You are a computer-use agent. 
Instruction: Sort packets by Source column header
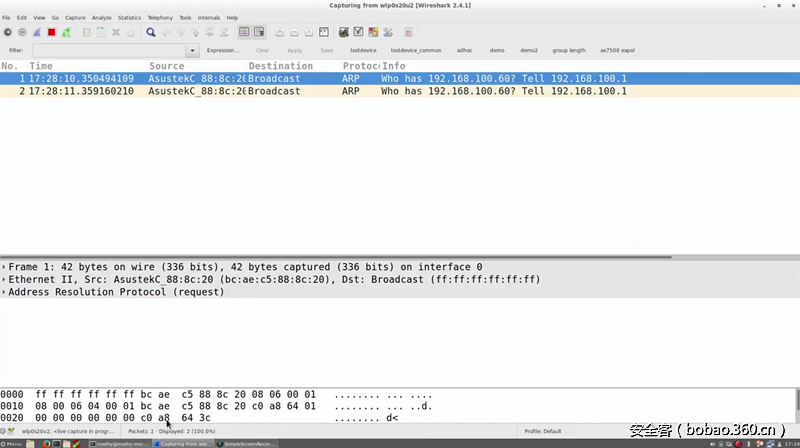pyautogui.click(x=196, y=66)
